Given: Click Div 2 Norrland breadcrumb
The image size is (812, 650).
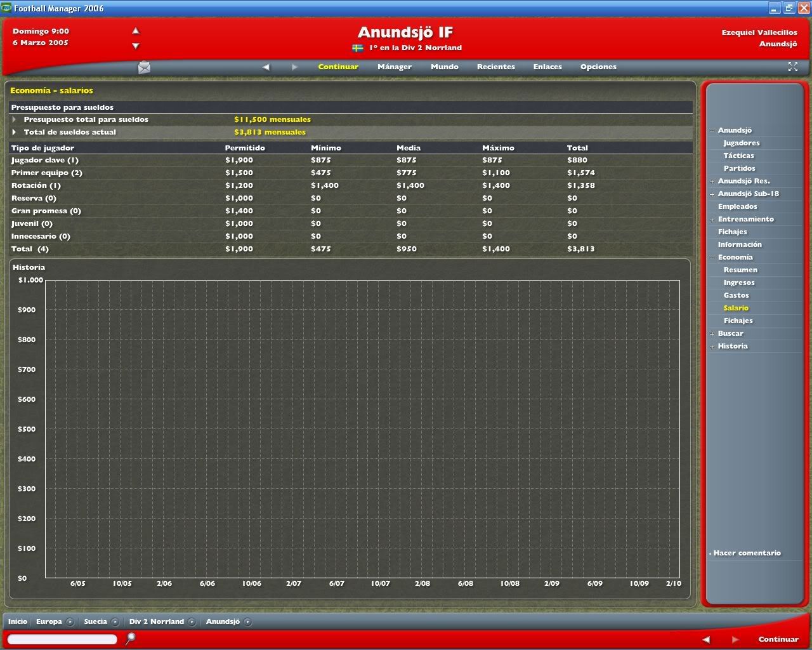Looking at the screenshot, I should click(x=157, y=621).
